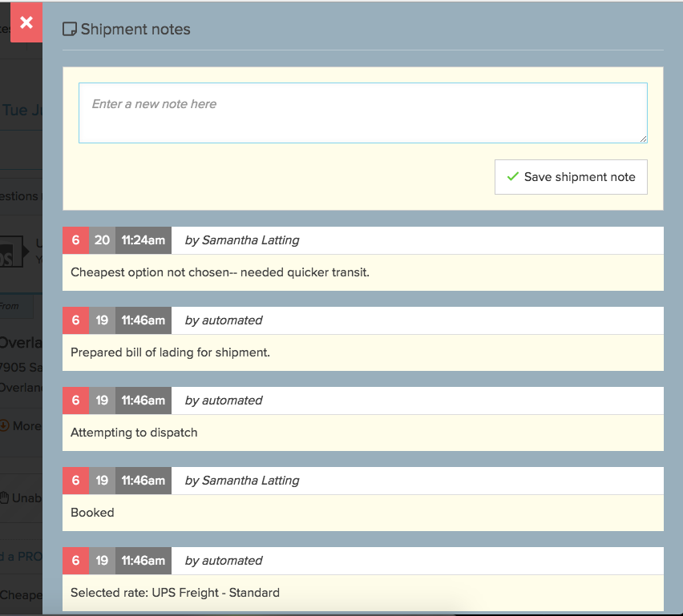Click day badge 19 on bill of lading note
Image resolution: width=683 pixels, height=616 pixels.
[x=102, y=320]
